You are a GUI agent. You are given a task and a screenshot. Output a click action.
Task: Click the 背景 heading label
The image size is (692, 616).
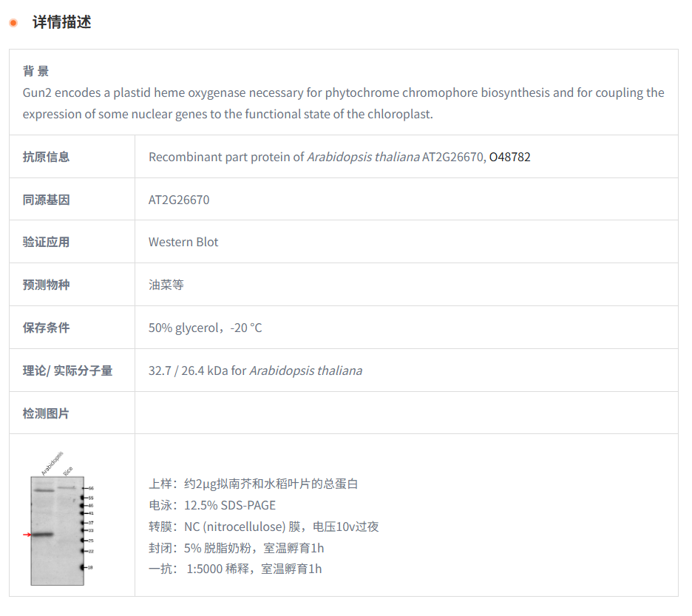point(35,71)
